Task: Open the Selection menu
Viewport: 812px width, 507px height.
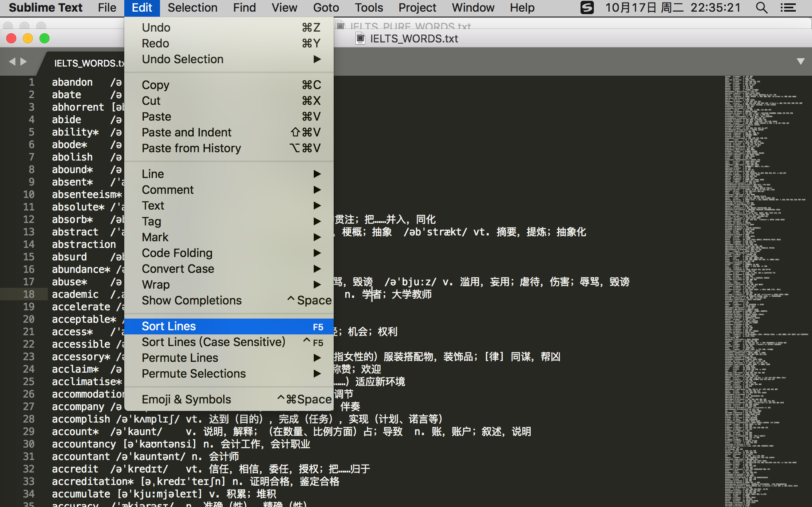Action: (x=192, y=7)
